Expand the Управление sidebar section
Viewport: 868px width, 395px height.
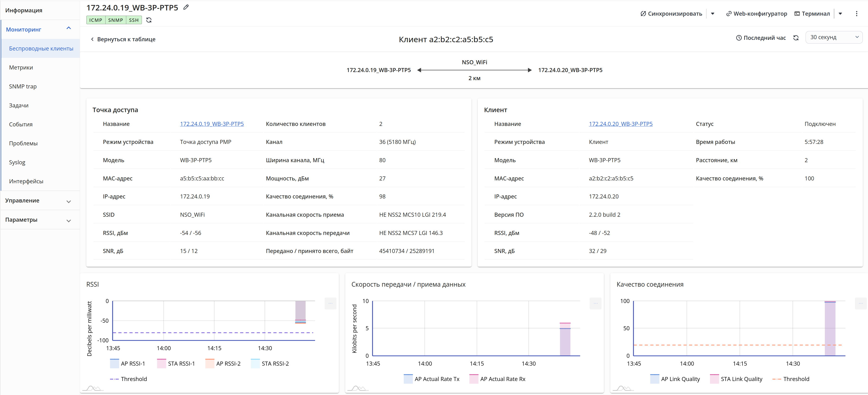tap(40, 201)
